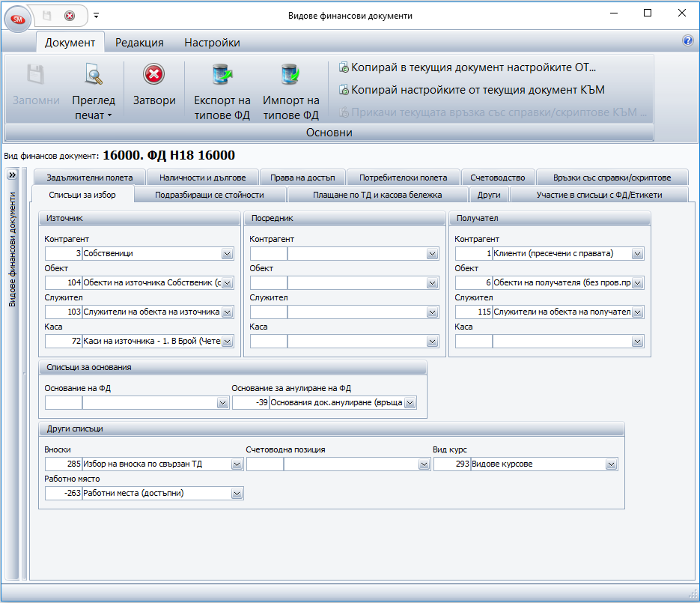Click Получател Каса empty code field
The image size is (700, 603).
coord(474,342)
